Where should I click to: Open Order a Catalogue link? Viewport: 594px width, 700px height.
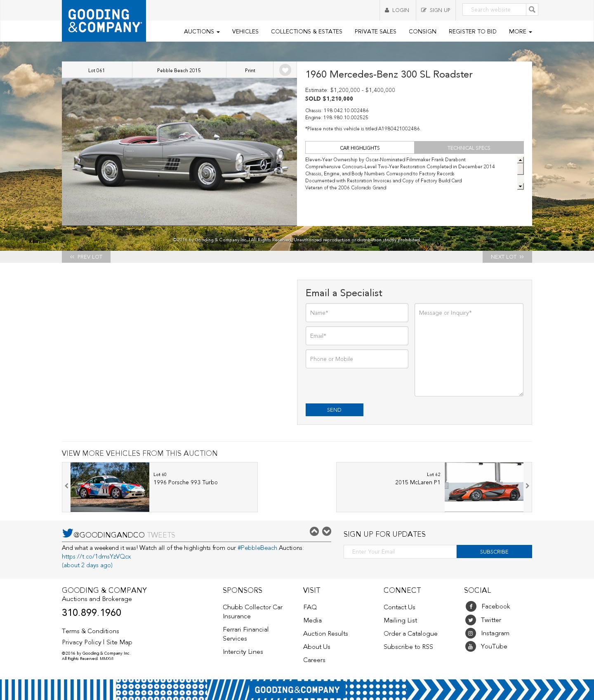[410, 634]
